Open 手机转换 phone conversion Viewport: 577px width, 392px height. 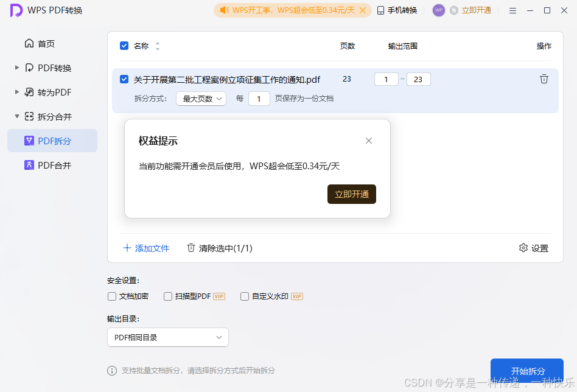(x=397, y=10)
